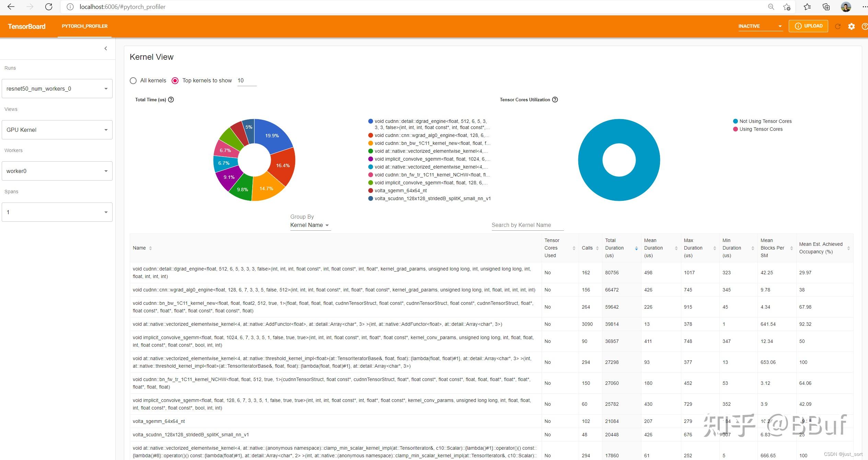
Task: Open the Runs dropdown resnet50_num_workers_0
Action: tap(57, 89)
